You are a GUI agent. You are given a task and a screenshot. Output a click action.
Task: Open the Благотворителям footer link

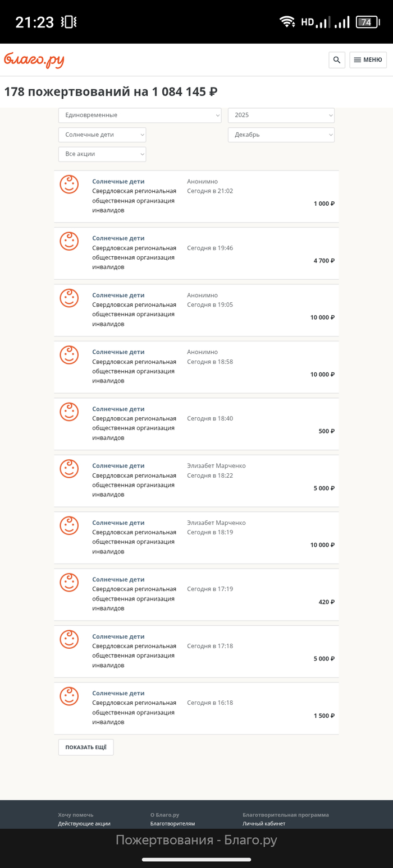[172, 824]
